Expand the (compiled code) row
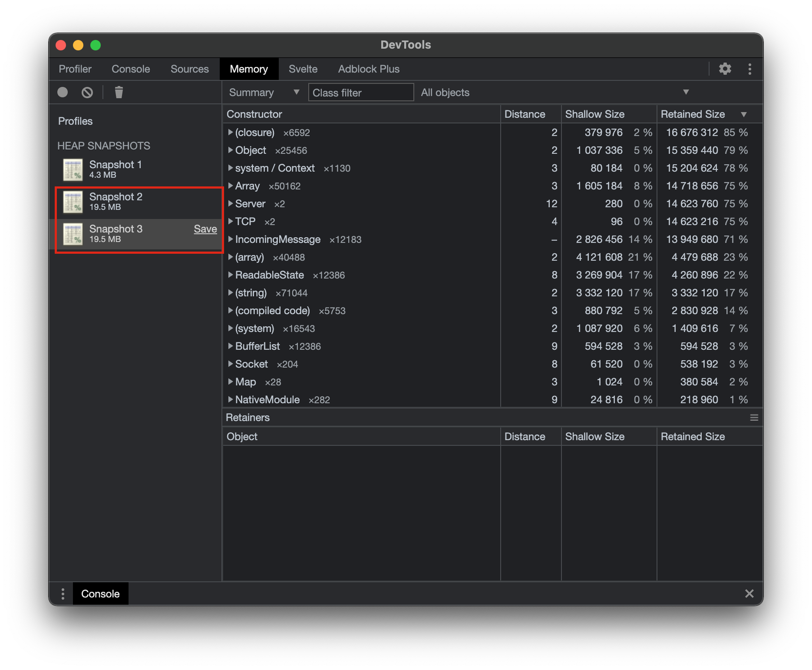This screenshot has width=812, height=670. (231, 310)
